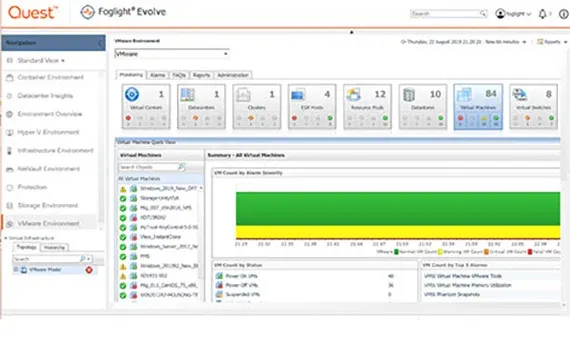The width and height of the screenshot is (570, 364).
Task: Click the red fatal indicator under Virtual Centers
Action: pos(128,118)
